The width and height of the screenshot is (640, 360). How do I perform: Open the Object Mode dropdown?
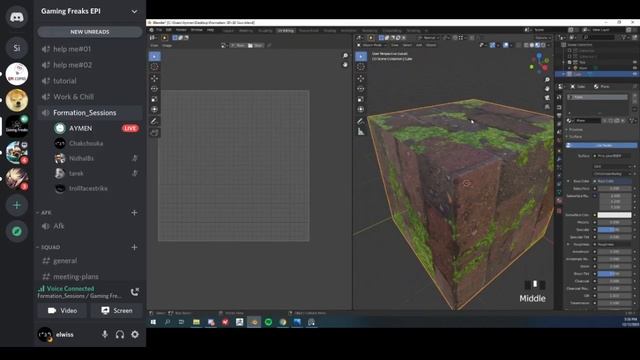click(x=372, y=45)
